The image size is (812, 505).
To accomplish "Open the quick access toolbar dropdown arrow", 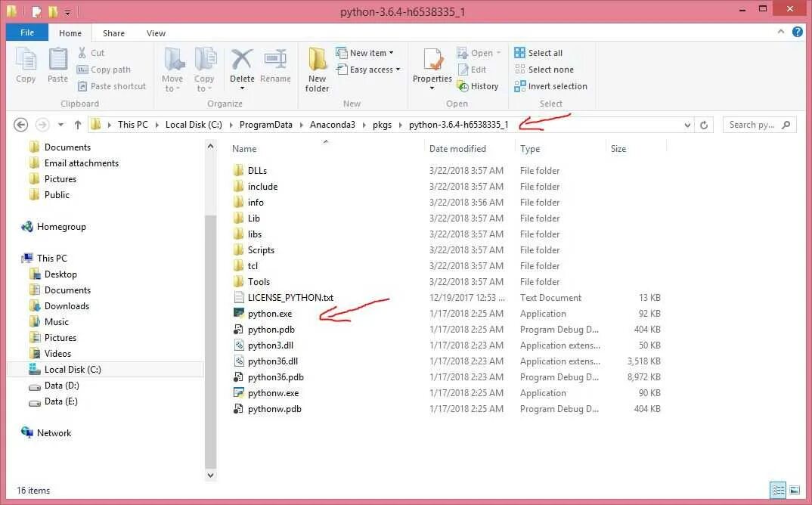I will coord(67,11).
